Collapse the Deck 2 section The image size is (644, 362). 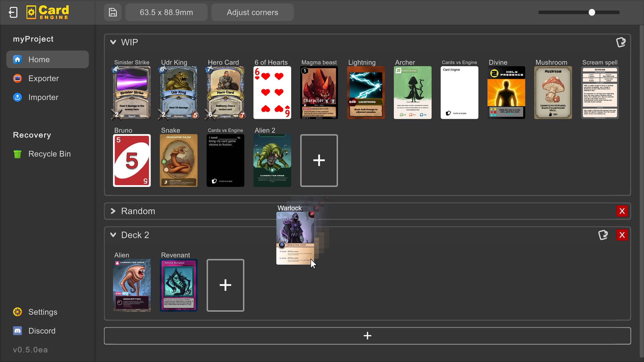pos(113,235)
